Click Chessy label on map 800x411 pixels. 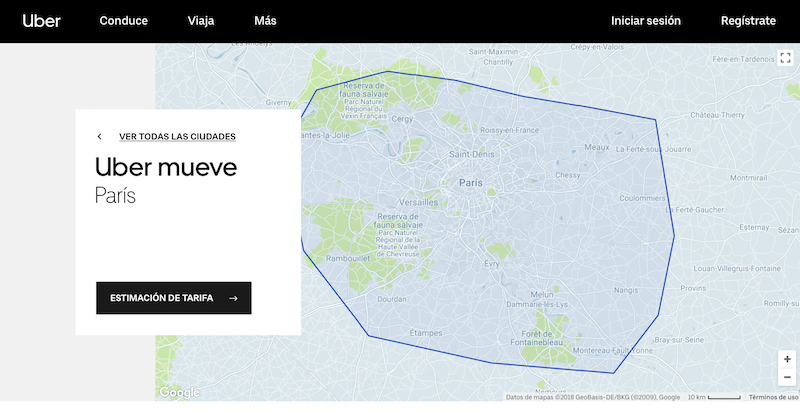[x=568, y=175]
